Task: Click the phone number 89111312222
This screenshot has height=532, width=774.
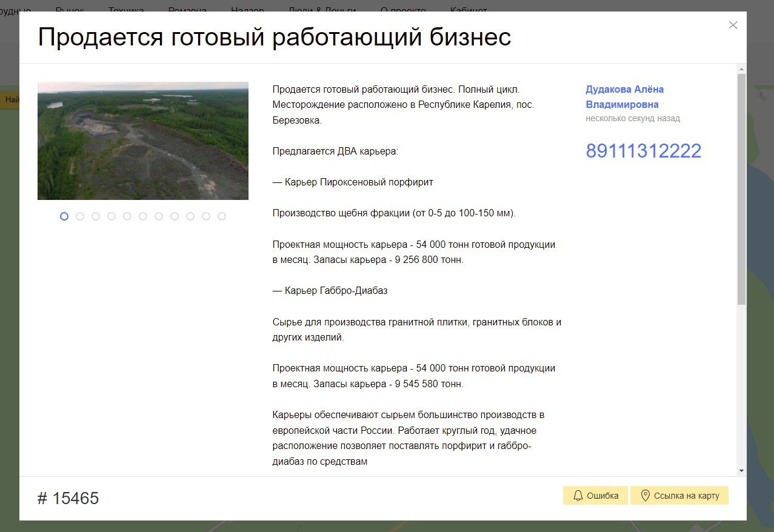Action: point(643,151)
